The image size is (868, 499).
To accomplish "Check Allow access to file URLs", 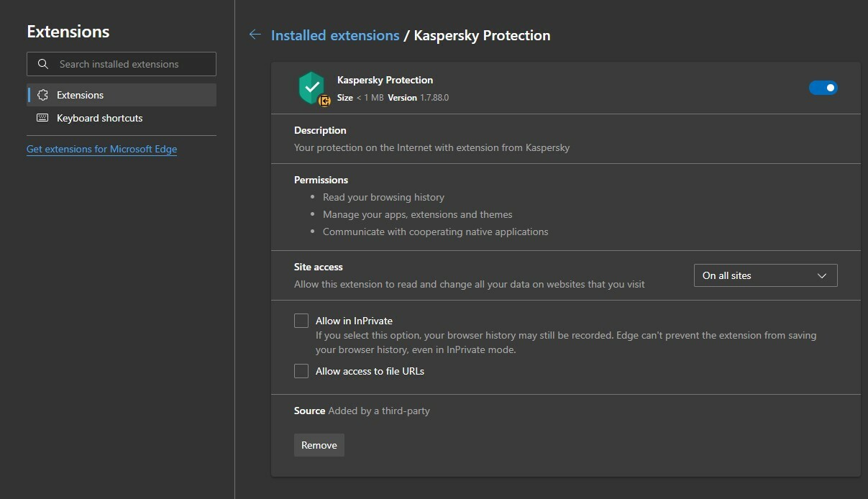I will tap(301, 371).
